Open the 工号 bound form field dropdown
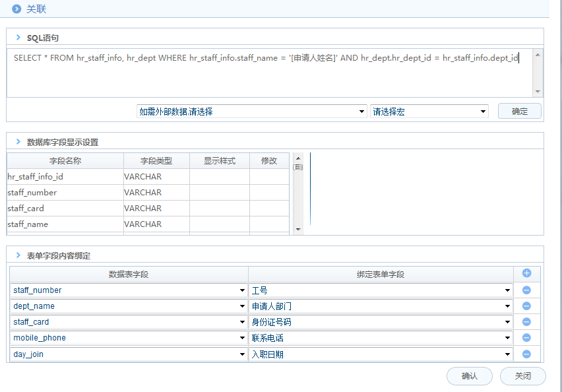The width and height of the screenshot is (562, 392). tap(507, 290)
